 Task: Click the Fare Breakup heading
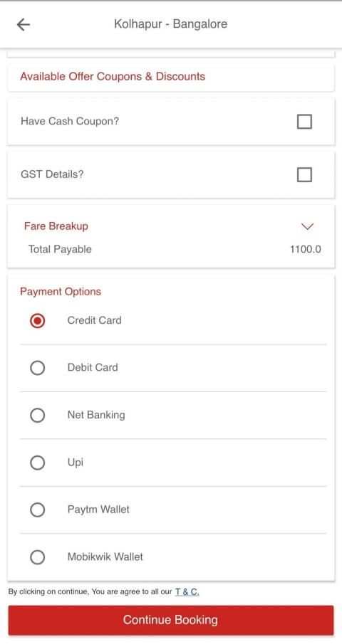pos(56,226)
